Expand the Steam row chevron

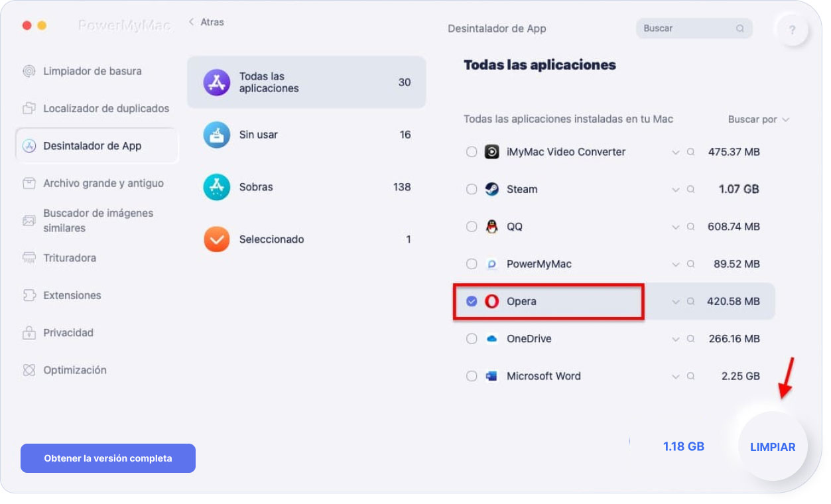pos(675,190)
